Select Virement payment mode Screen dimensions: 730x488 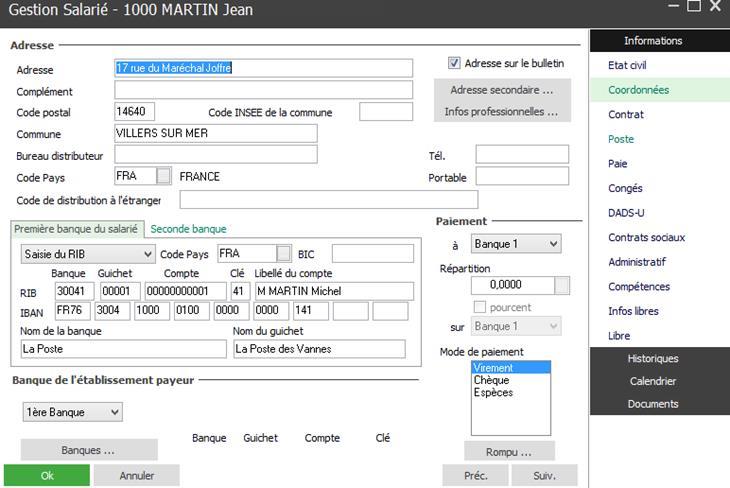pos(511,367)
